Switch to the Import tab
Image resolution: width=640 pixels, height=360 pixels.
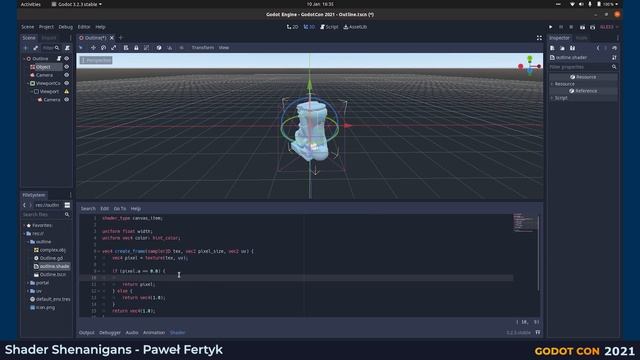click(49, 38)
